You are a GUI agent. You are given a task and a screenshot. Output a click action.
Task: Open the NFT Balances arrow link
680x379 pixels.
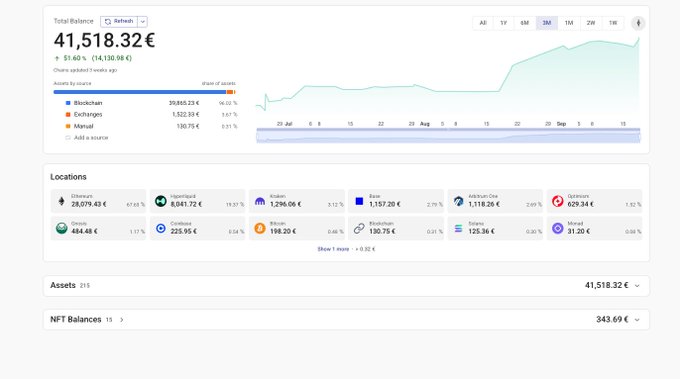click(x=122, y=320)
